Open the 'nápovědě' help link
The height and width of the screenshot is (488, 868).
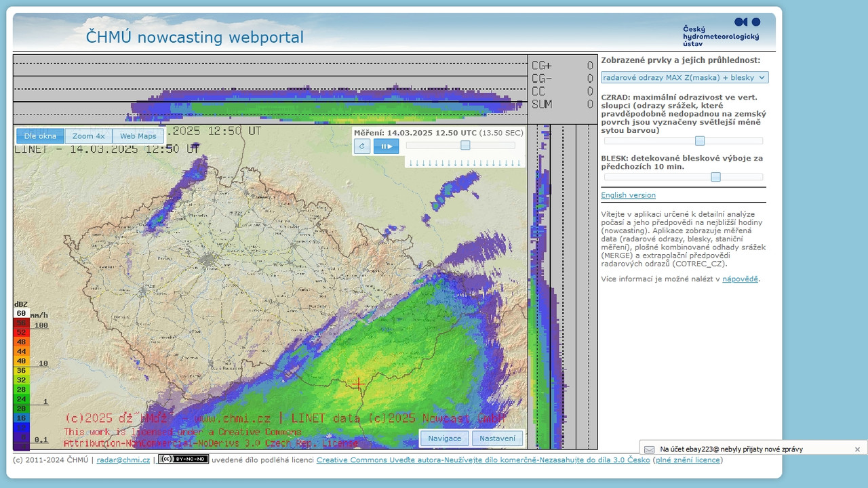(740, 279)
